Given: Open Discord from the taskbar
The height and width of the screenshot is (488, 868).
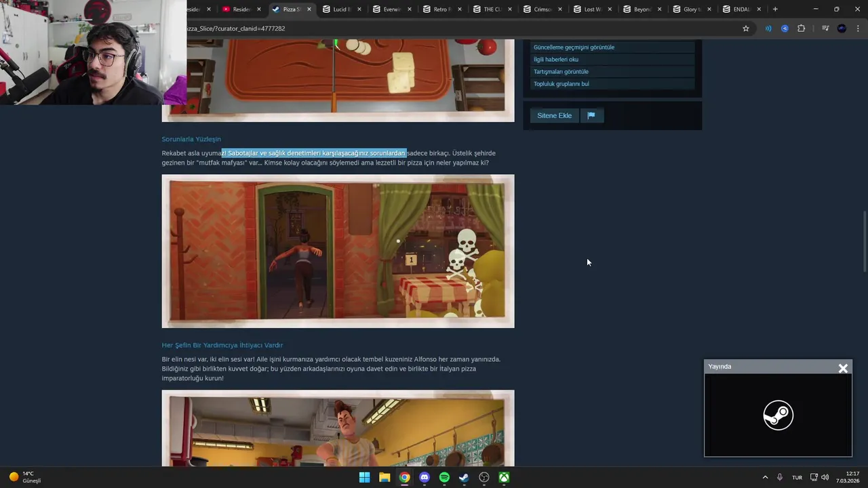Looking at the screenshot, I should click(425, 477).
